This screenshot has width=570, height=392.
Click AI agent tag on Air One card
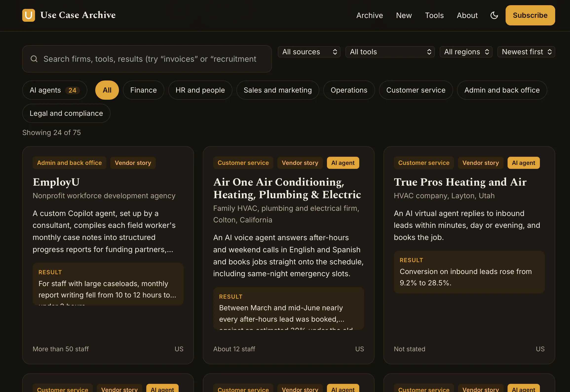(343, 163)
